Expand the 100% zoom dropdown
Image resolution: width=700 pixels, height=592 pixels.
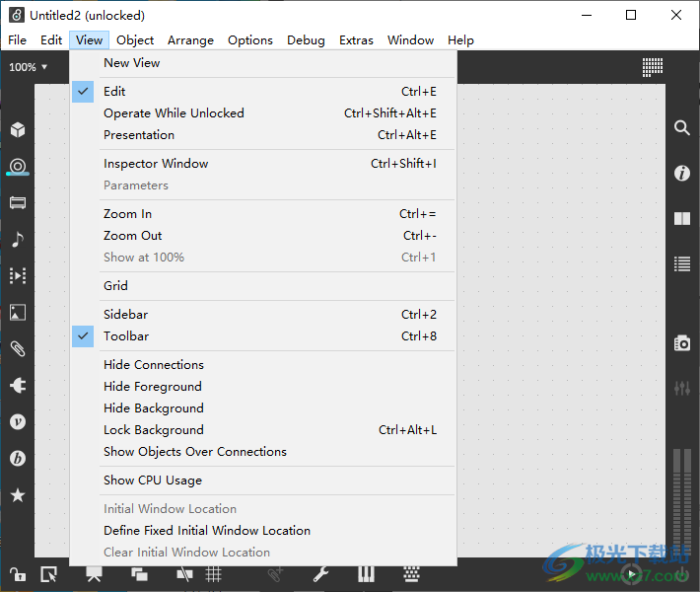tap(28, 67)
